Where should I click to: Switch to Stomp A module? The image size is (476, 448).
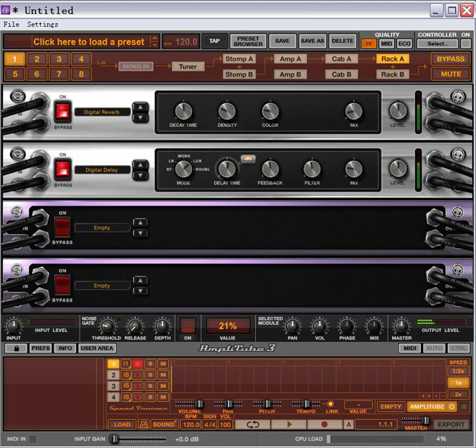tap(239, 59)
